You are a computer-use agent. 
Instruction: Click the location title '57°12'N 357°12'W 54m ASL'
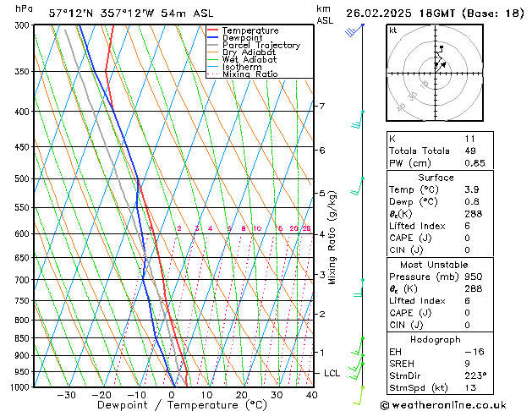coord(131,14)
